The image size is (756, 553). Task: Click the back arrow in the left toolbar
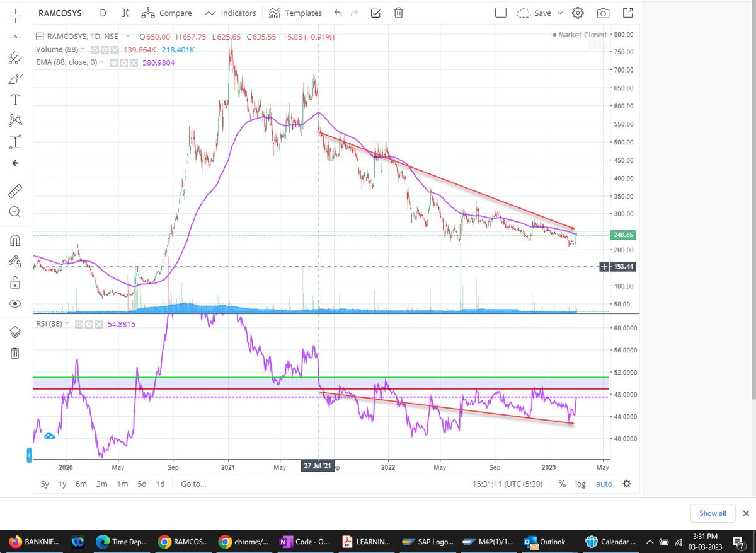click(15, 163)
